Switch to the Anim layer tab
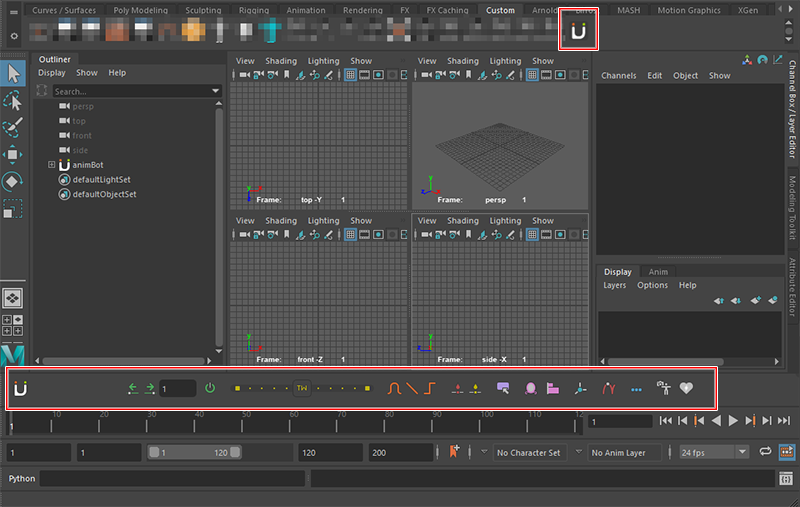Viewport: 800px width, 507px height. coord(658,272)
